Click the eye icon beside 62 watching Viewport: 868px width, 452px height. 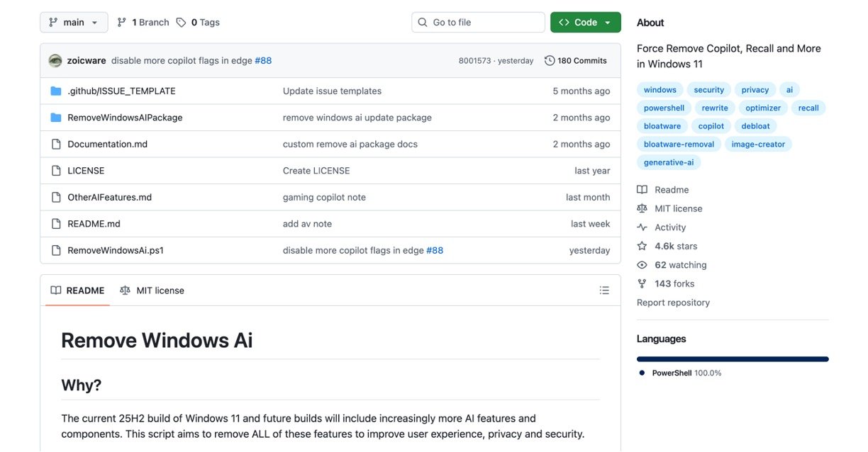(x=642, y=265)
